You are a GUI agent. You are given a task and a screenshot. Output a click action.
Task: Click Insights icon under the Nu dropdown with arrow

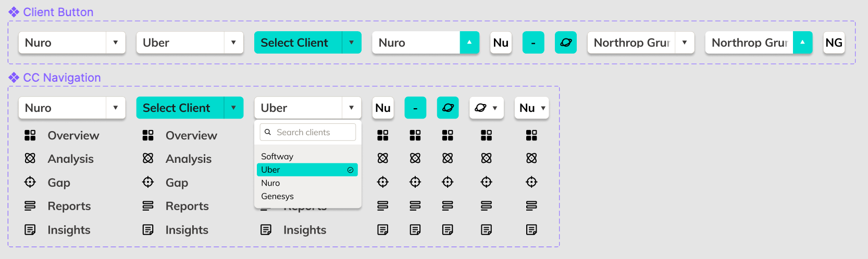tap(531, 229)
